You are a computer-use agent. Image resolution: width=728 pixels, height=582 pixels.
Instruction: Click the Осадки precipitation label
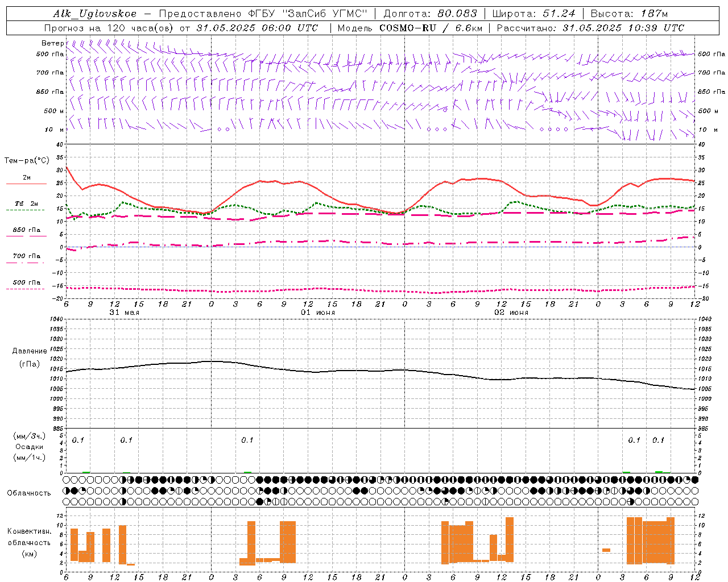30,447
